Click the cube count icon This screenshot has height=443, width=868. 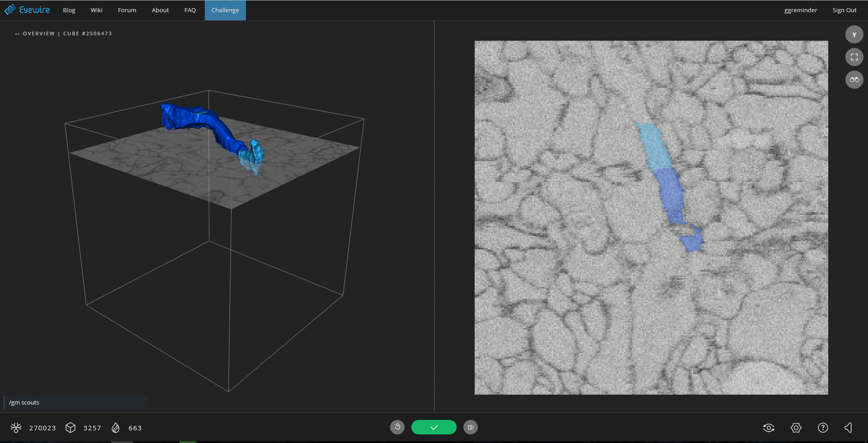71,428
